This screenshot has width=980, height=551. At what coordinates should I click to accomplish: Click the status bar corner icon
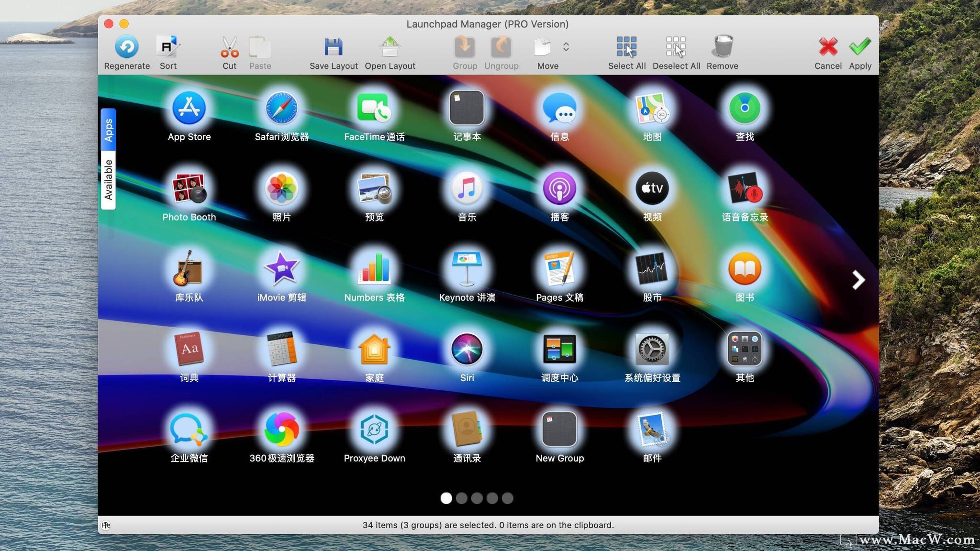click(106, 525)
